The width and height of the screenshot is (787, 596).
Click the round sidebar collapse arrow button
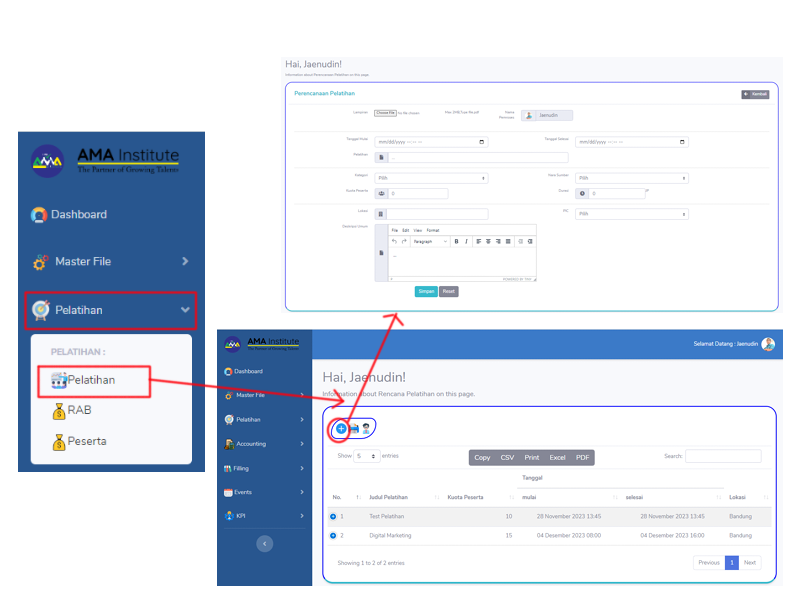click(x=265, y=543)
